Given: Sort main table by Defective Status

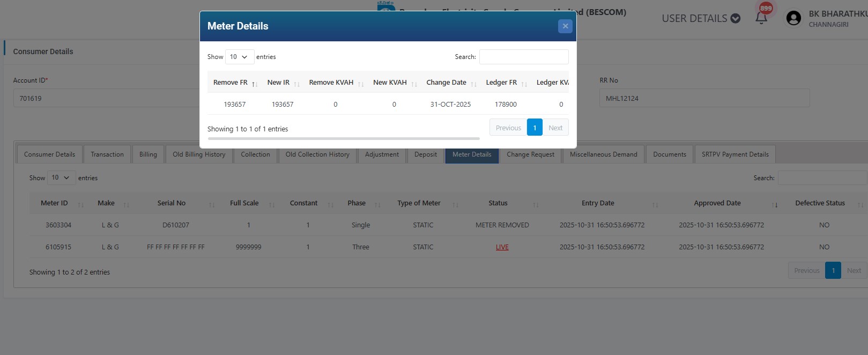Looking at the screenshot, I should coord(824,203).
